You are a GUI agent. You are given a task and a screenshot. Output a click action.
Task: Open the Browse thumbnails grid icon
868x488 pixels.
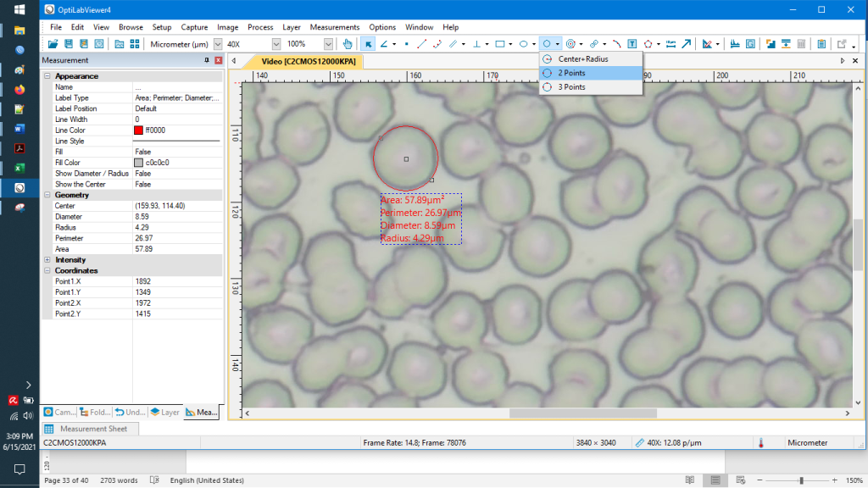coord(135,44)
